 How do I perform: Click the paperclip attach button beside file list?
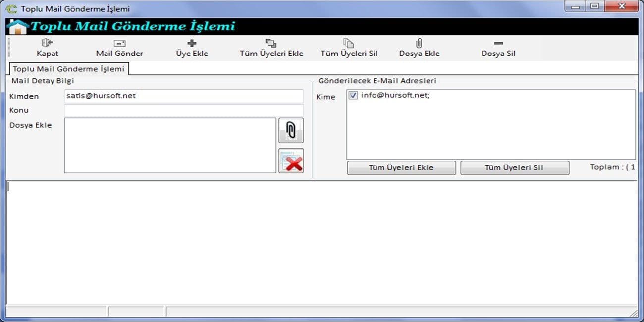291,131
